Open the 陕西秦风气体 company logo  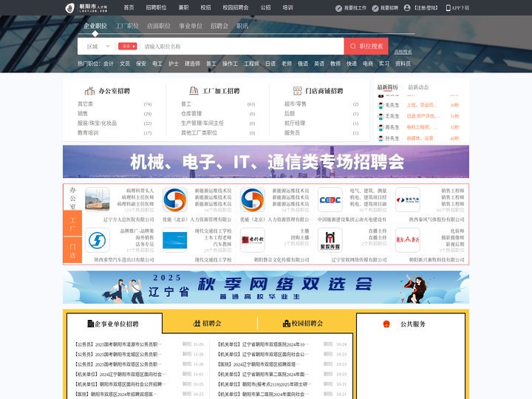[x=408, y=199]
